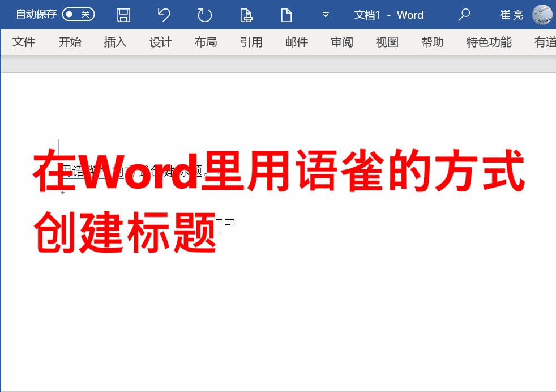This screenshot has width=556, height=392.
Task: Open the search magnifier in the title bar
Action: (464, 15)
